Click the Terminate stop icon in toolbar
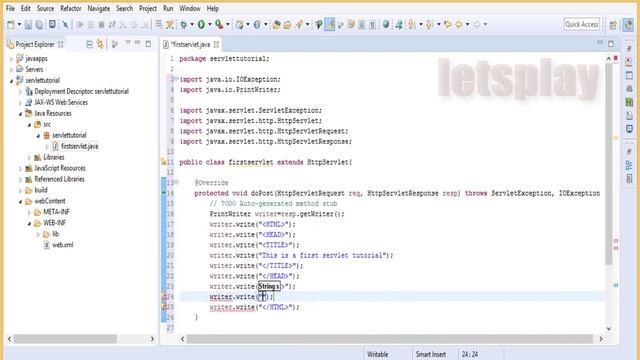Viewport: 640px width, 360px height. [x=102, y=25]
